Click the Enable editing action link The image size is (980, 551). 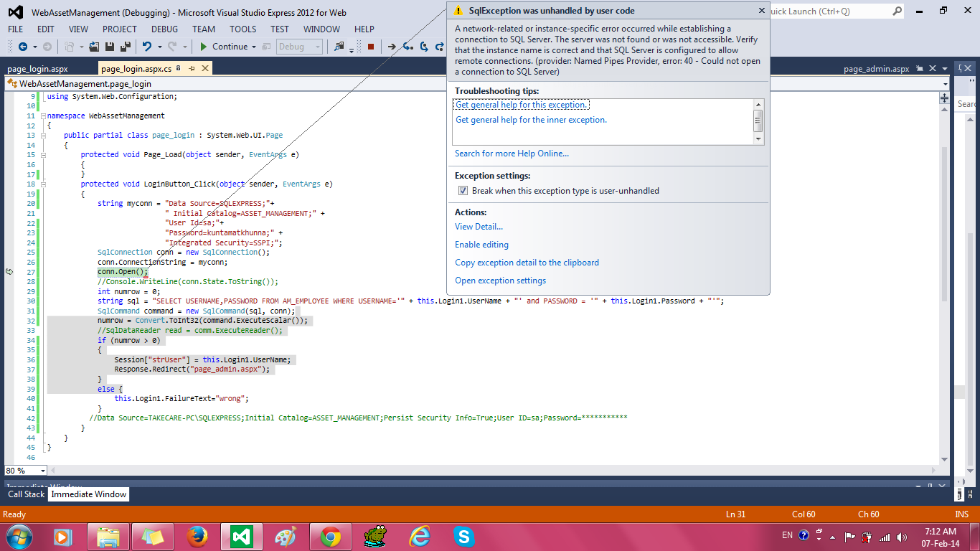481,245
